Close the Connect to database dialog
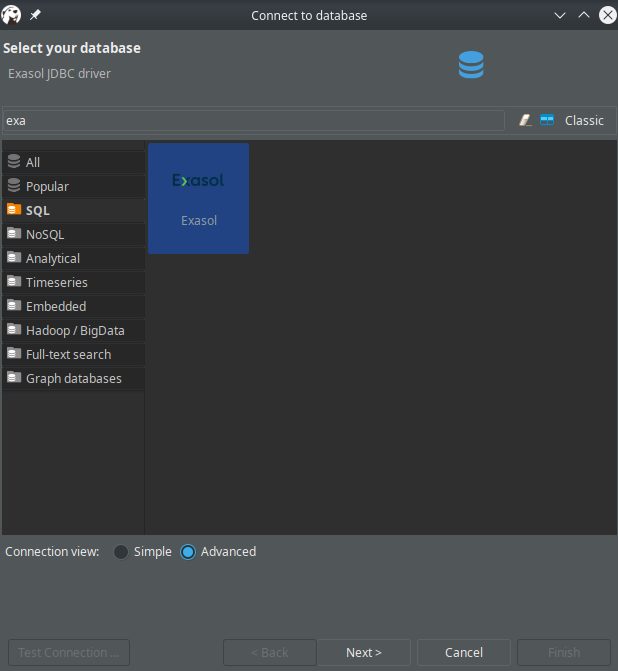 (x=608, y=15)
